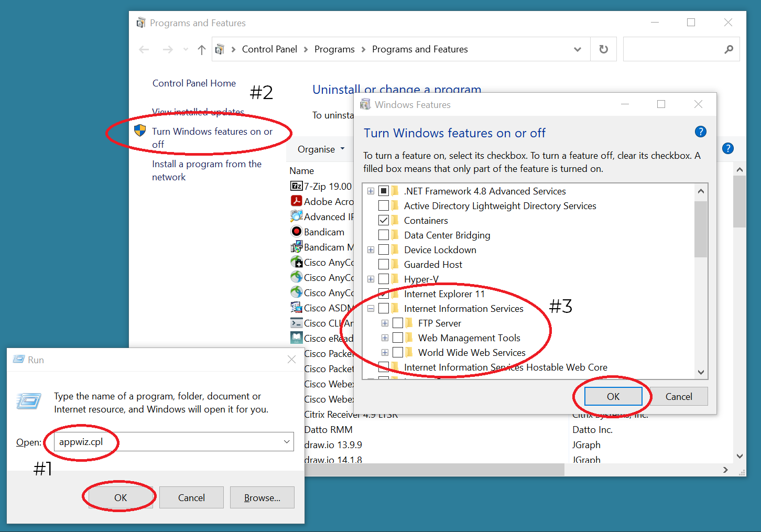This screenshot has height=532, width=761.
Task: Enable the Hyper-V checkbox
Action: point(384,279)
